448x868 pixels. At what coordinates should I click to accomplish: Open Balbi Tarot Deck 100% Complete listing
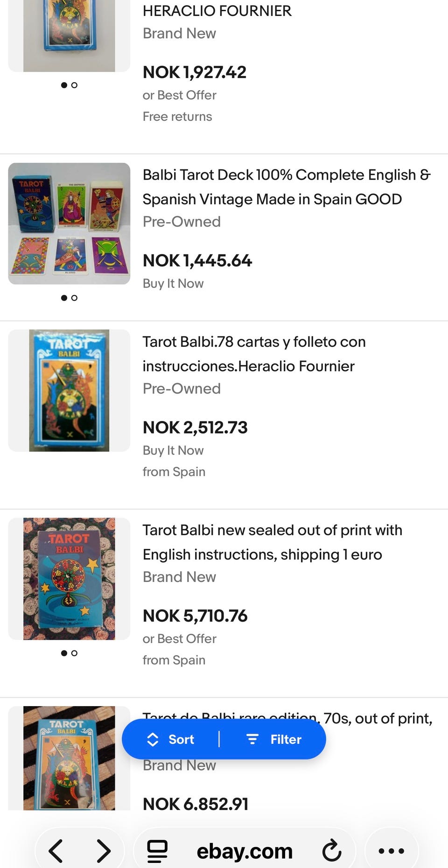(286, 187)
